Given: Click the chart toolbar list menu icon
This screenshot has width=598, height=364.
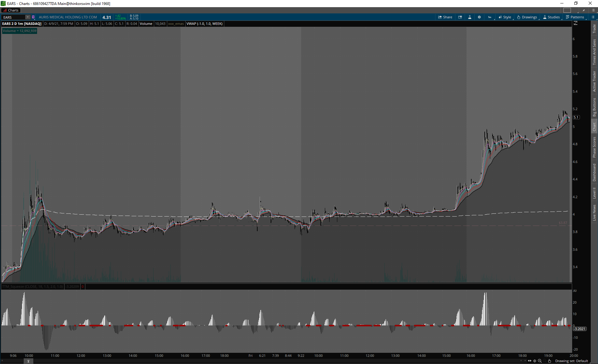Looking at the screenshot, I should pyautogui.click(x=593, y=17).
